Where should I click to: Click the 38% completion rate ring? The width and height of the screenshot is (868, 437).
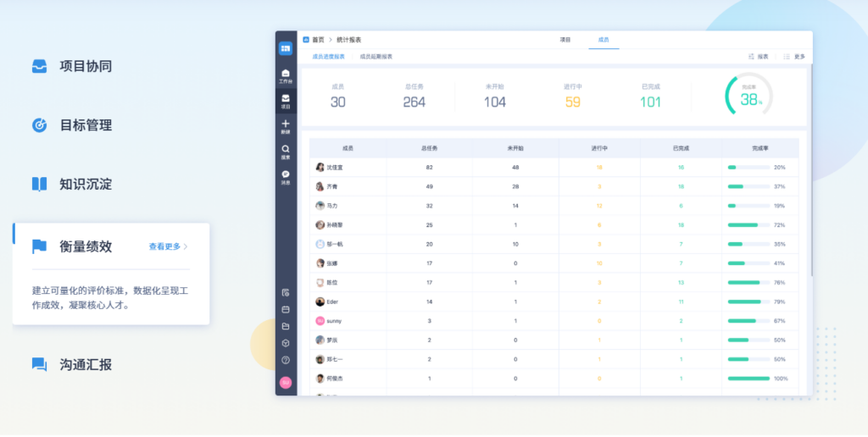pyautogui.click(x=749, y=96)
